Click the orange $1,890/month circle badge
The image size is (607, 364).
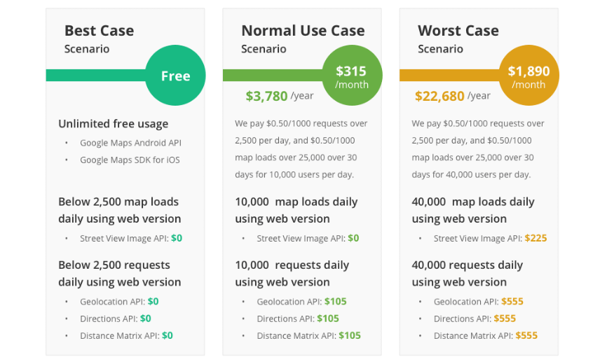click(x=528, y=77)
